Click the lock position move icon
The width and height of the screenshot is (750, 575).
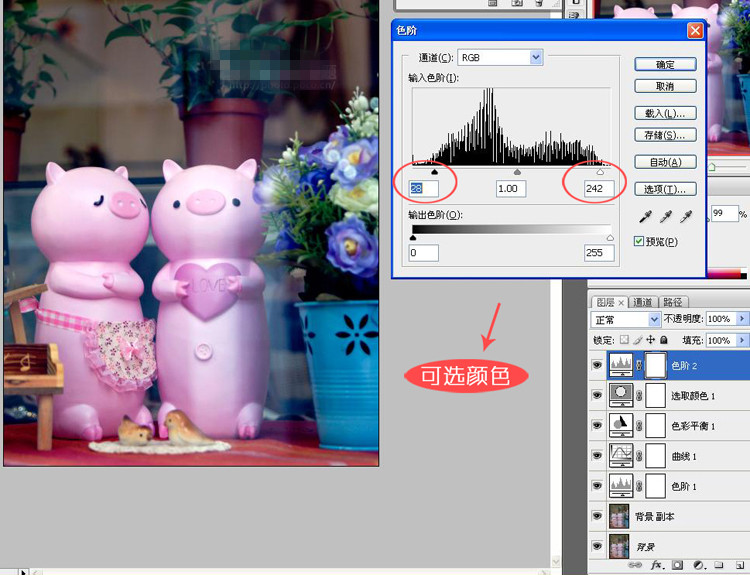pyautogui.click(x=650, y=340)
